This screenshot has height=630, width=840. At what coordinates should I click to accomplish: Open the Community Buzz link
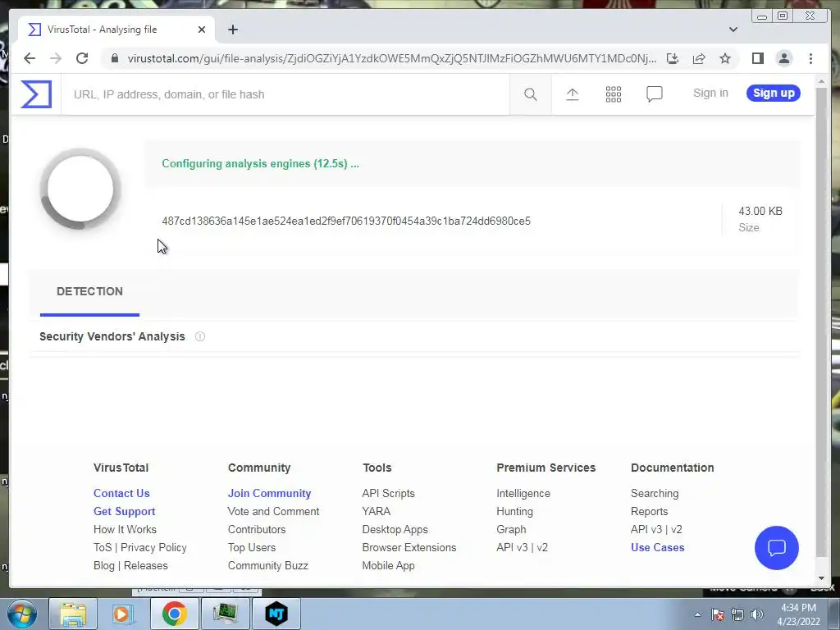[x=268, y=566]
